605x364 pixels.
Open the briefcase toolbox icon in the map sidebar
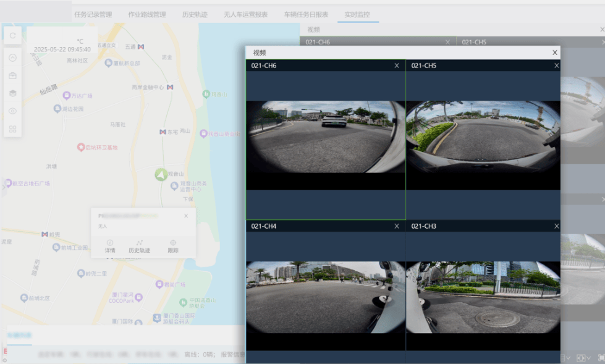(12, 76)
